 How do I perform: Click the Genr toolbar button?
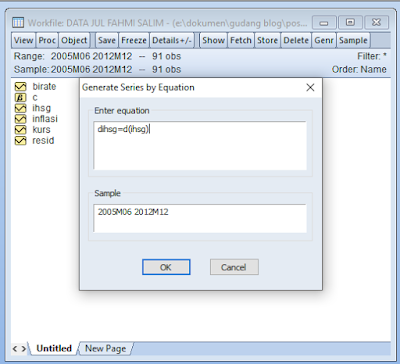pyautogui.click(x=324, y=40)
